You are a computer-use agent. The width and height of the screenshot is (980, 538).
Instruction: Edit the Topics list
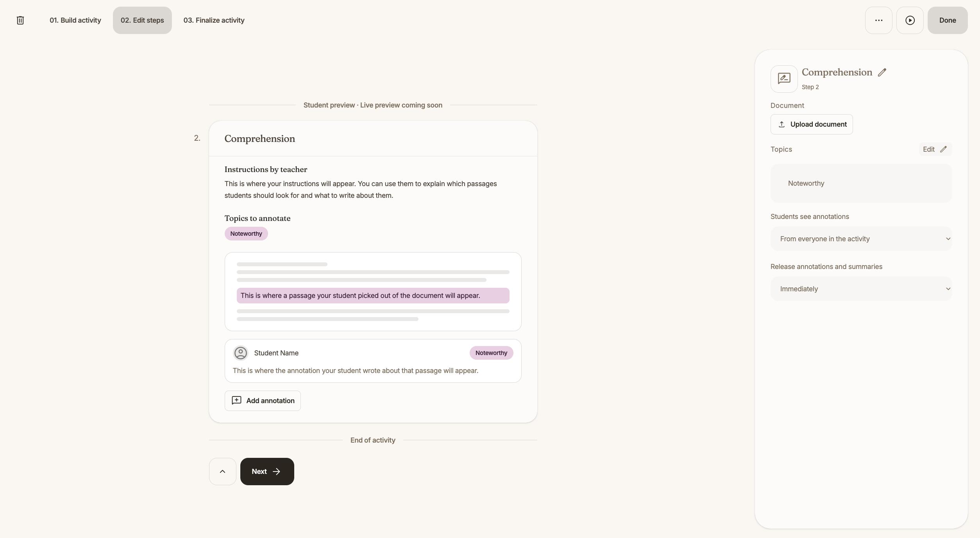coord(935,149)
